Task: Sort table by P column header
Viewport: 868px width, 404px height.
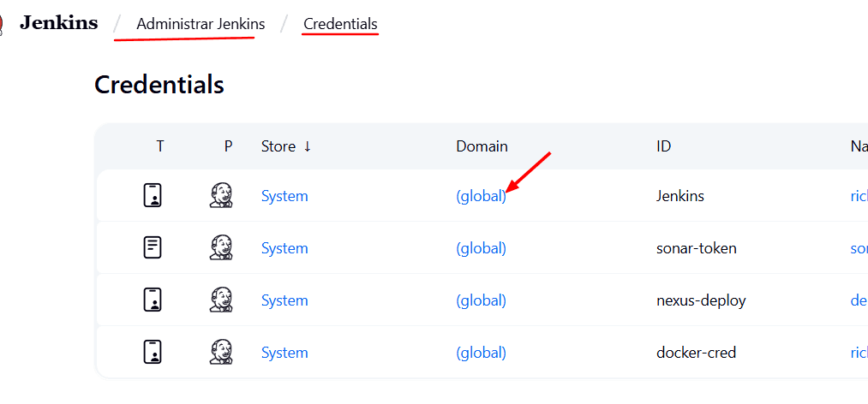Action: click(228, 146)
